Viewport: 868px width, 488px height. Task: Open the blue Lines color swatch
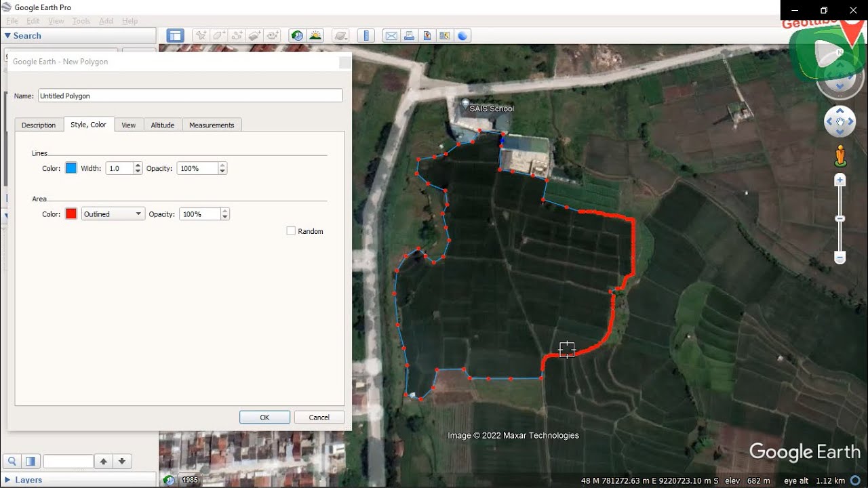click(x=71, y=168)
